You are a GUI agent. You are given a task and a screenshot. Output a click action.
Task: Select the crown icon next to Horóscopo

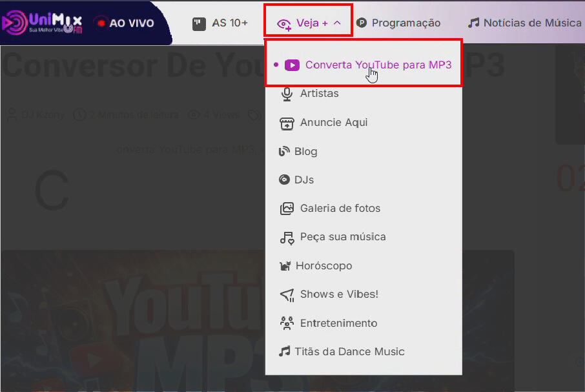(286, 265)
